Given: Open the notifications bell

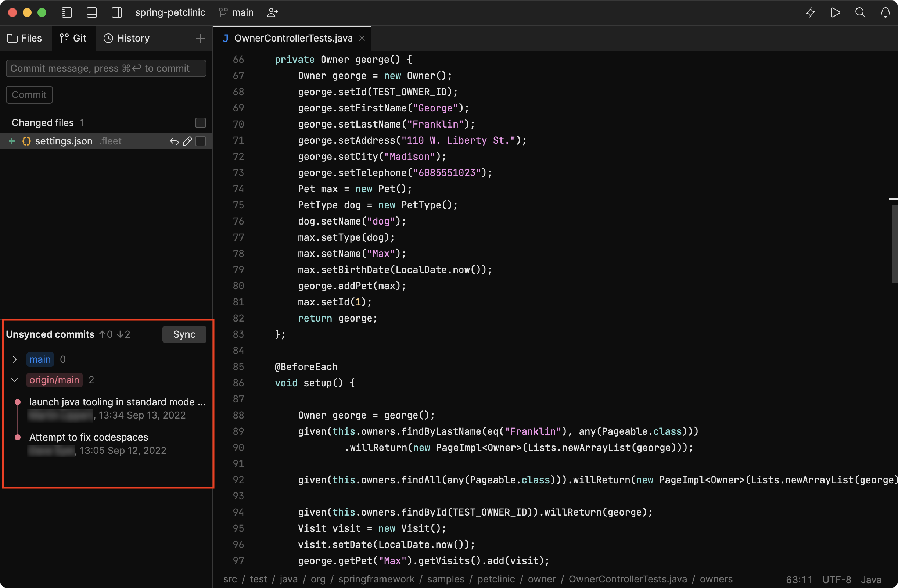Looking at the screenshot, I should click(x=885, y=12).
